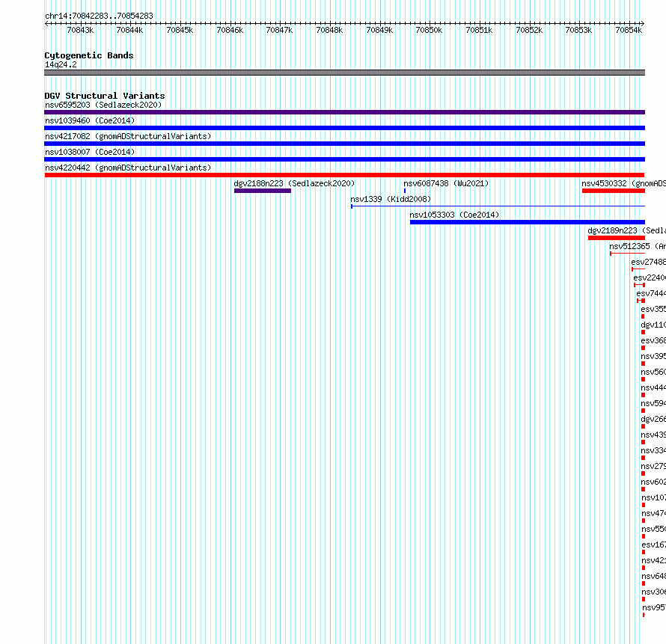
Task: Click the label starting esv7444
Action: coord(651,293)
